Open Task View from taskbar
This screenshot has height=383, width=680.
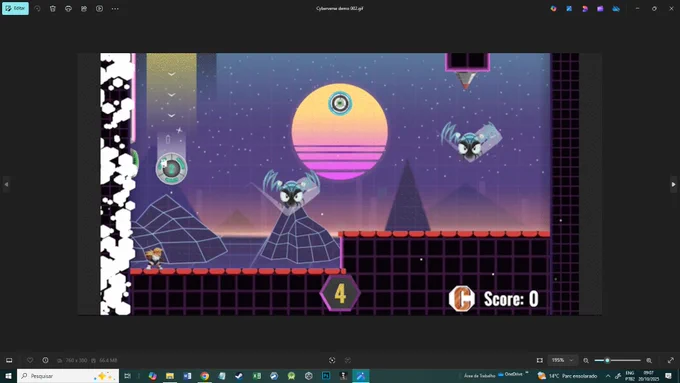click(x=128, y=376)
